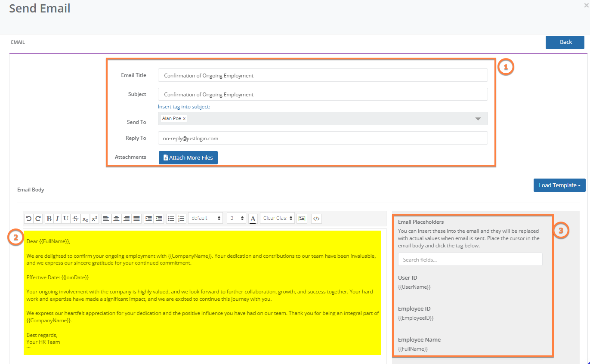
Task: Apply strikethrough formatting
Action: click(76, 219)
